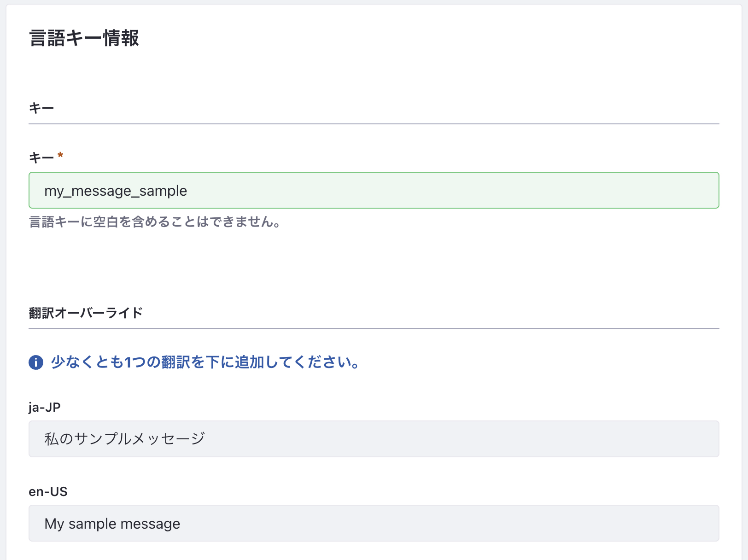The image size is (748, 560).
Task: Click the blue info circle icon
Action: [x=36, y=362]
